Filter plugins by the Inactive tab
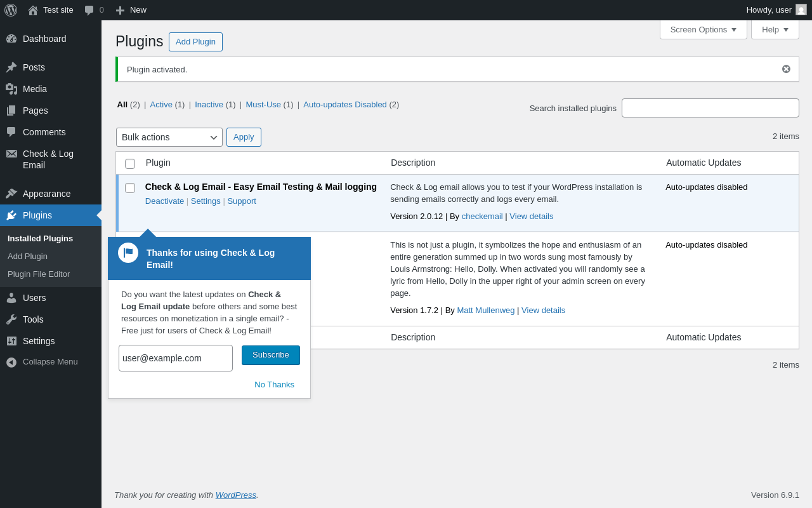 tap(209, 105)
